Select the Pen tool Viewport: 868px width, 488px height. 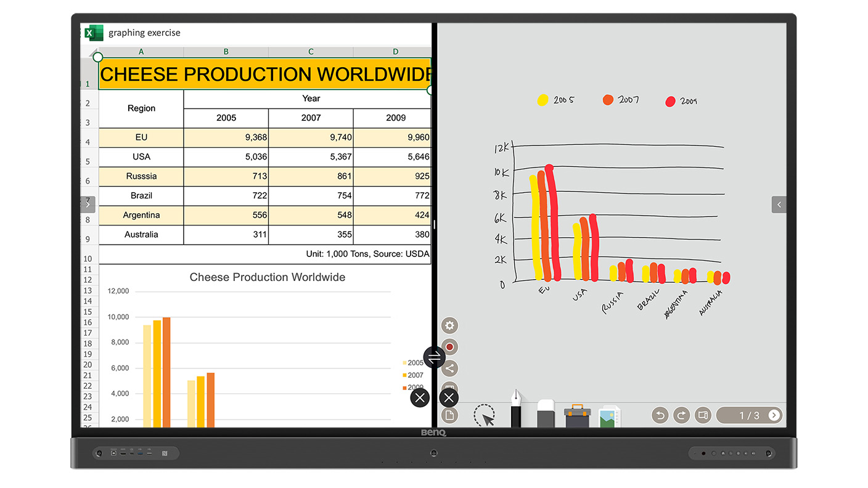tap(516, 407)
